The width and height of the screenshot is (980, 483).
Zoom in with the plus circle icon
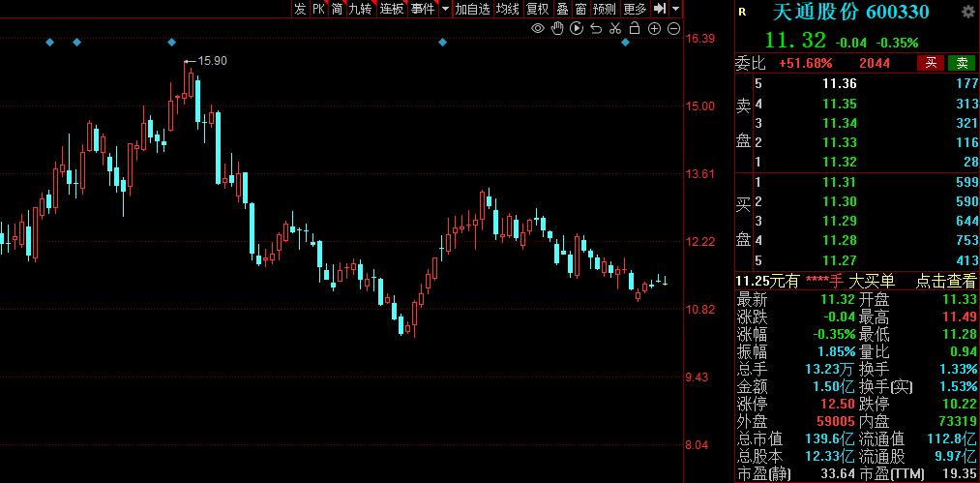(x=654, y=28)
